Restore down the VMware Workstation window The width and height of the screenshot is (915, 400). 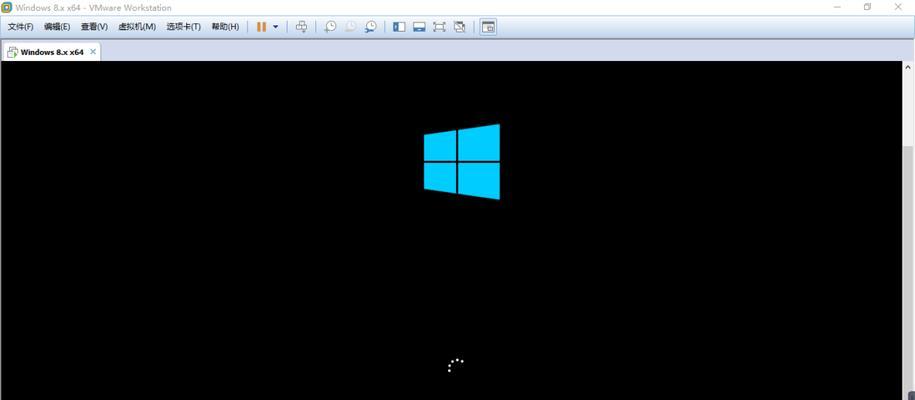(868, 7)
